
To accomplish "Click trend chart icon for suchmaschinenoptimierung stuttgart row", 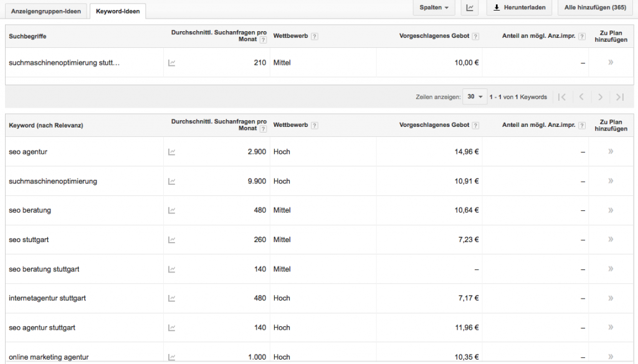I will (x=172, y=63).
